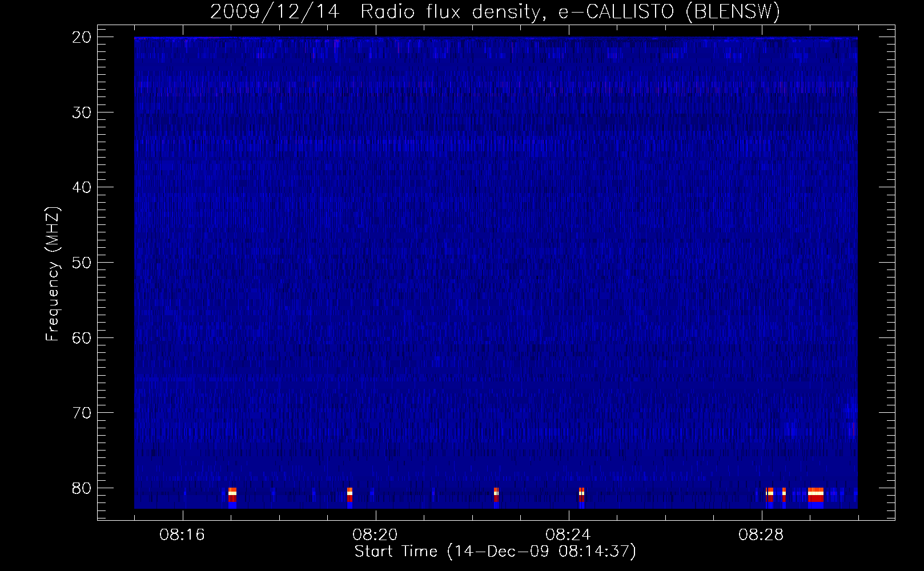Select the 'Frequency (MHZ)' axis label

coord(53,274)
